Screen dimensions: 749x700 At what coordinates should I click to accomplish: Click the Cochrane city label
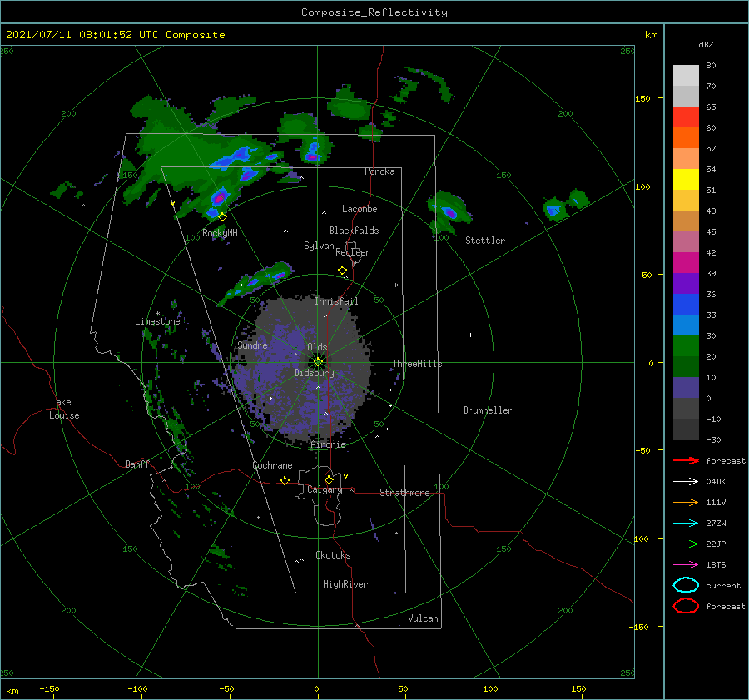pos(272,465)
